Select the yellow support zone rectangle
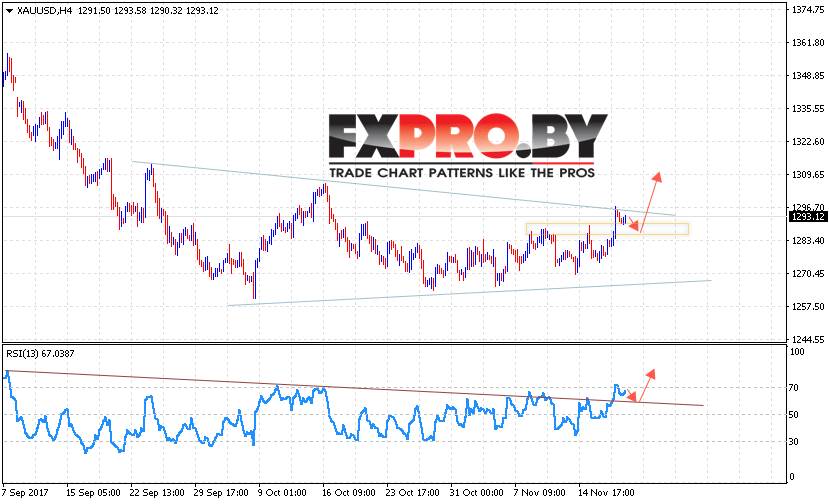 [x=607, y=228]
